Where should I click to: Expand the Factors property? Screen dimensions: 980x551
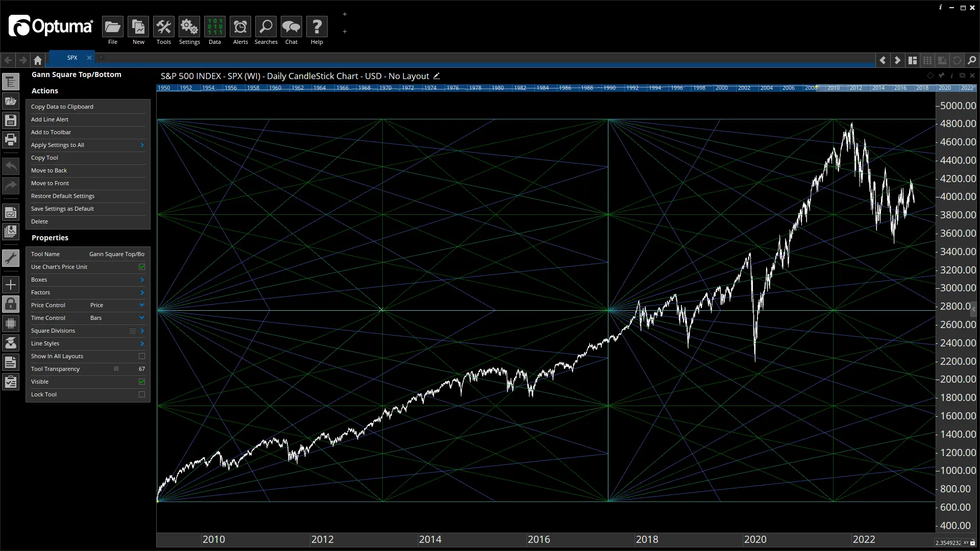pyautogui.click(x=88, y=292)
